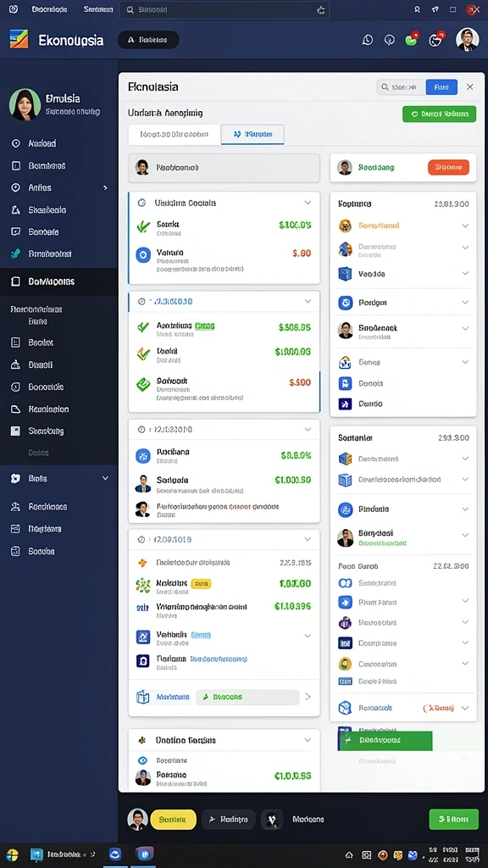Collapse the first card section chevron
This screenshot has height=868, width=488.
(x=308, y=203)
